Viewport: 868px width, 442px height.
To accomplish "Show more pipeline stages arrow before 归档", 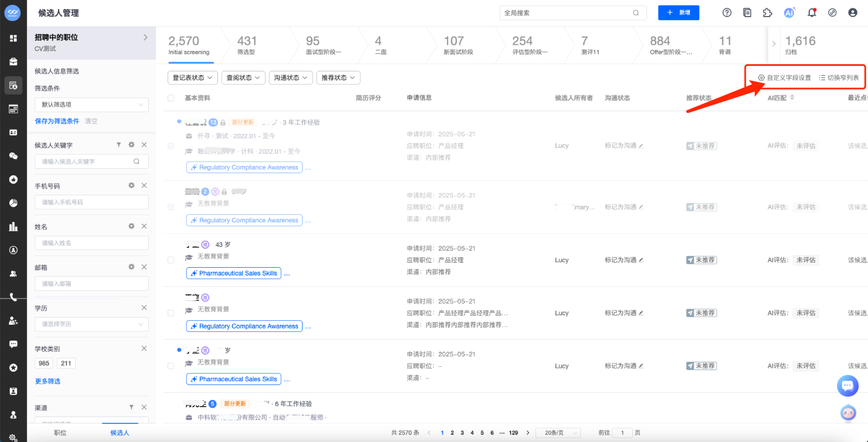I will click(774, 44).
